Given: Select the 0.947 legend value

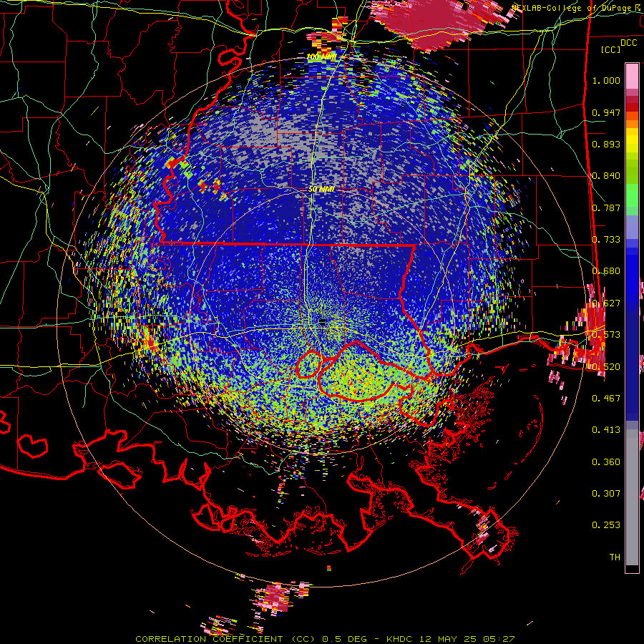Looking at the screenshot, I should coord(606,112).
